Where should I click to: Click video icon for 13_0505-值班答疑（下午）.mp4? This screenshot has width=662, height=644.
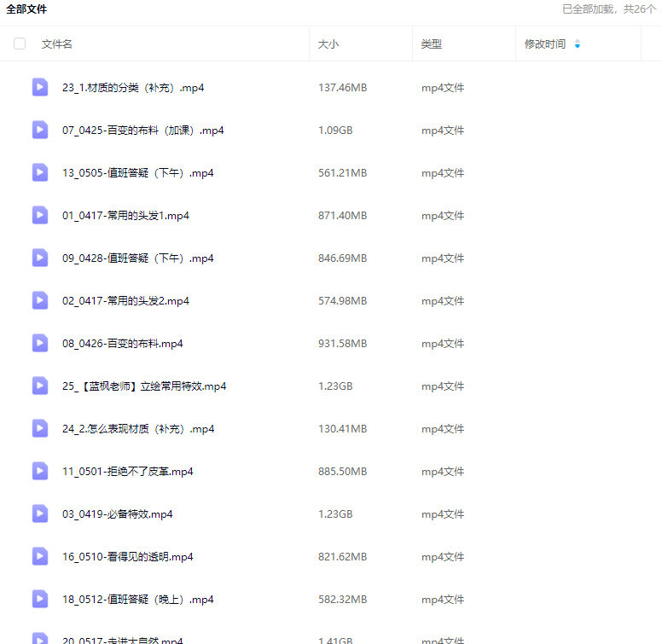pos(40,172)
